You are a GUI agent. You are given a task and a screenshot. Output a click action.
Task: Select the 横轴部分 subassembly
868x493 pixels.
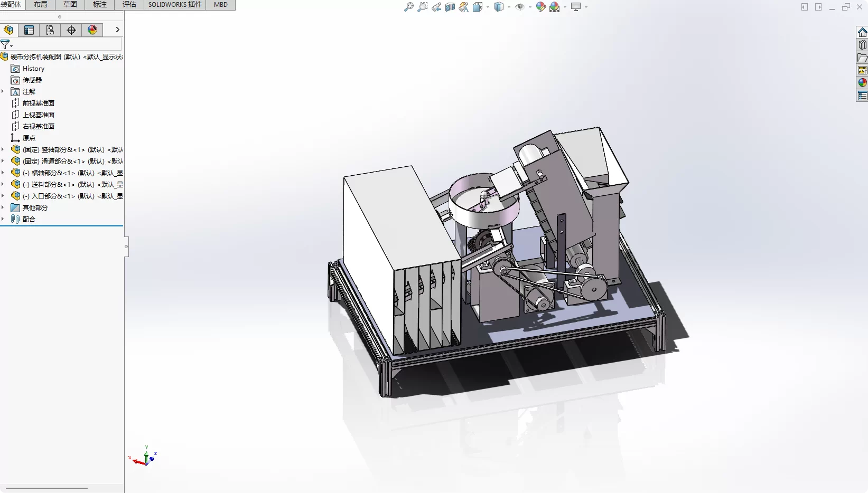click(x=67, y=173)
